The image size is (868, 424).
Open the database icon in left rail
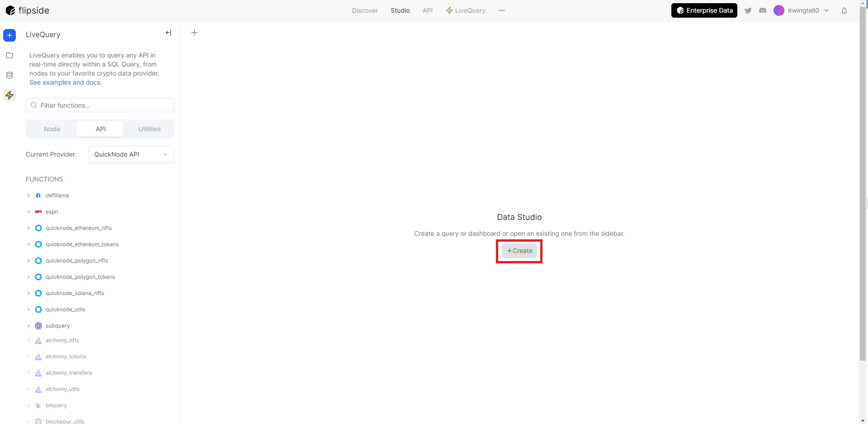[x=9, y=75]
